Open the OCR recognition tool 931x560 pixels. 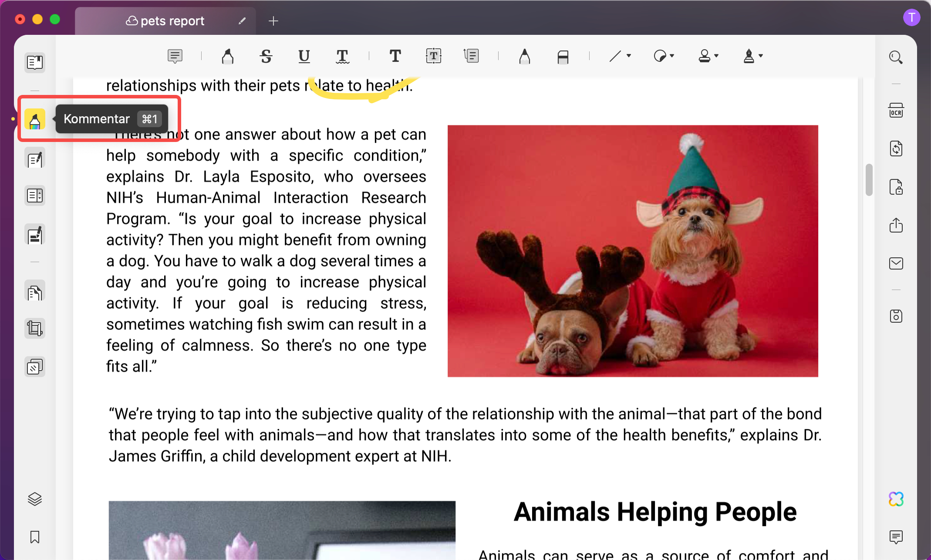point(896,111)
